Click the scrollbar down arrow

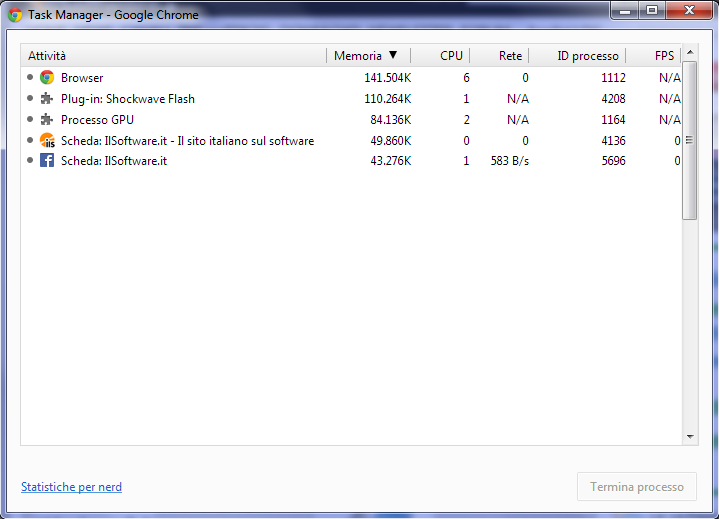click(690, 437)
